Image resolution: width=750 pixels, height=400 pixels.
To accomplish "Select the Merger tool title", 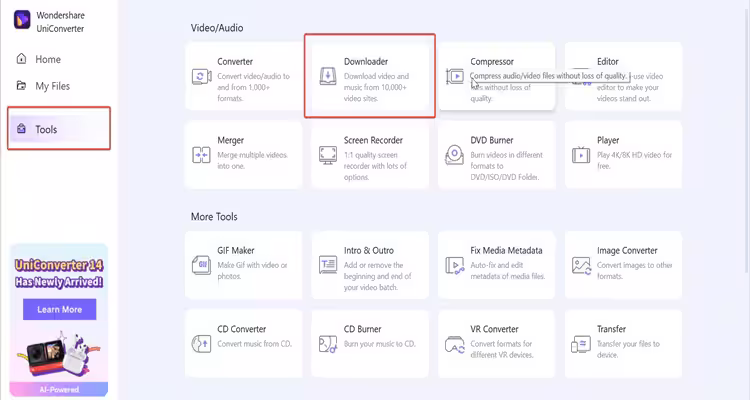I will pos(231,140).
